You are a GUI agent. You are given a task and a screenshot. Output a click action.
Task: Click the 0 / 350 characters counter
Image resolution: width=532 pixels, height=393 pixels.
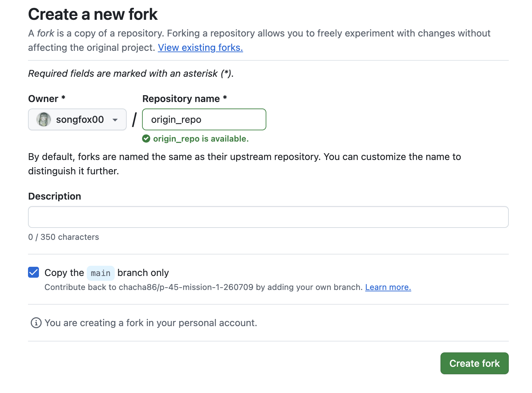(64, 237)
